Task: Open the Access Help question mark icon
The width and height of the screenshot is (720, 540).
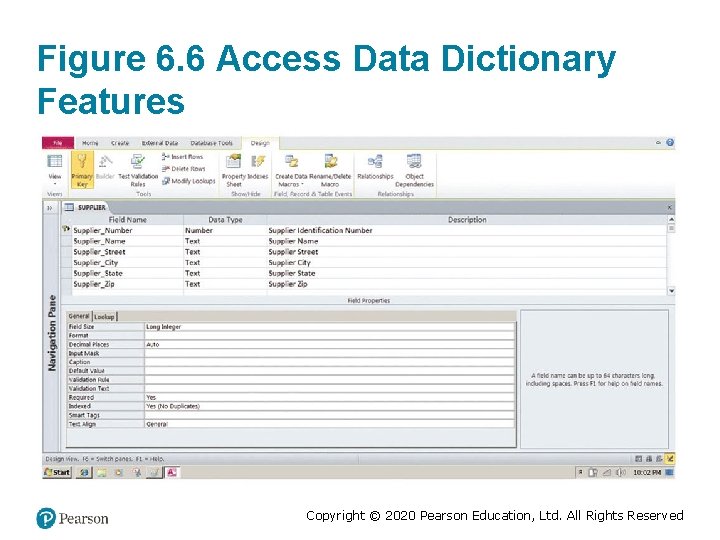Action: pyautogui.click(x=670, y=142)
